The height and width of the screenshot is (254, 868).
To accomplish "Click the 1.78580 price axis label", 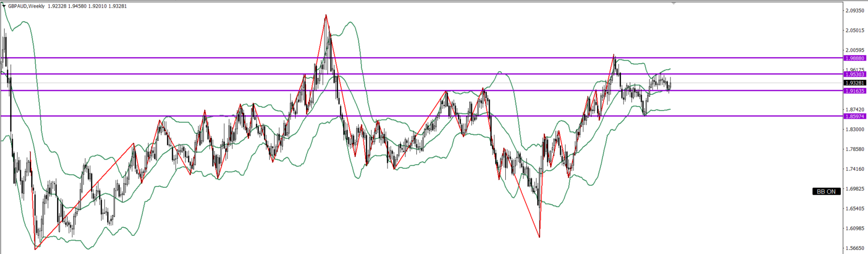I will (x=855, y=149).
